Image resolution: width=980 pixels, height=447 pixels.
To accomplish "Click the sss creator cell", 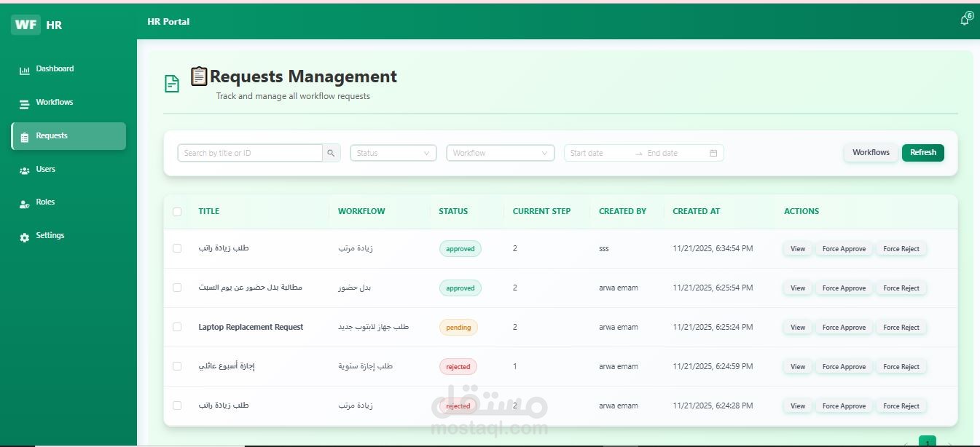I will tap(603, 248).
